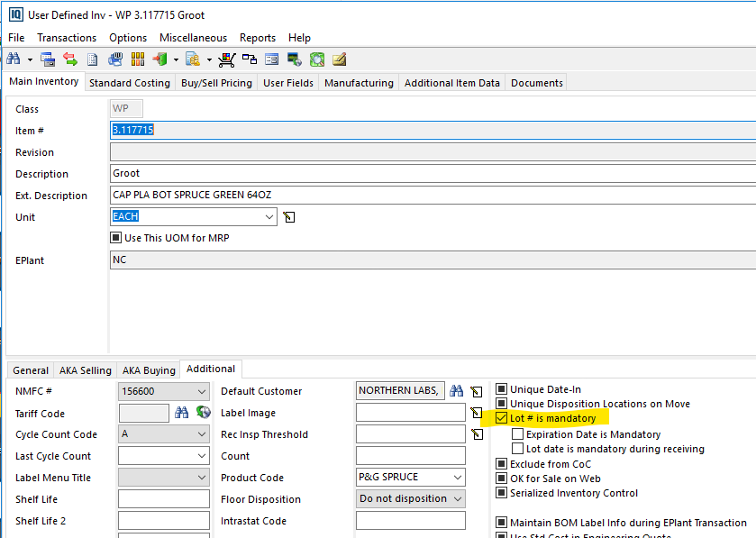This screenshot has width=756, height=538.
Task: Click the edit icon next to Label Image
Action: [x=477, y=413]
